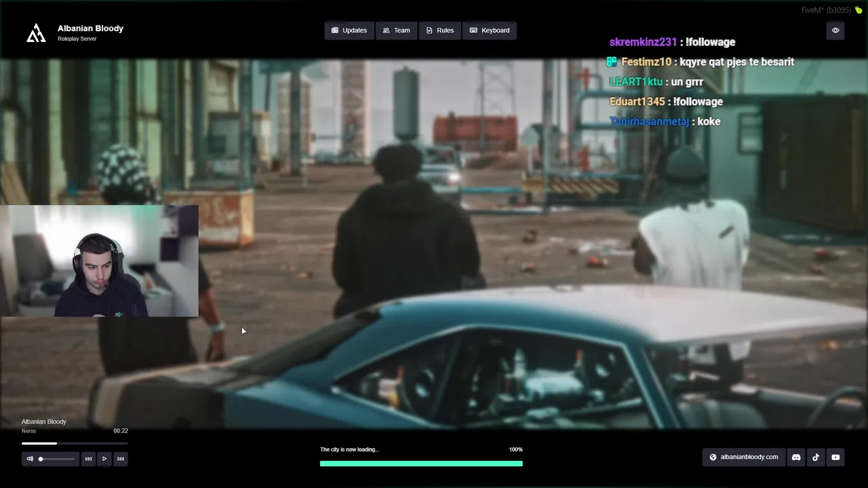Click the track artist 'Neros'
Viewport: 868px width, 488px height.
pyautogui.click(x=28, y=431)
